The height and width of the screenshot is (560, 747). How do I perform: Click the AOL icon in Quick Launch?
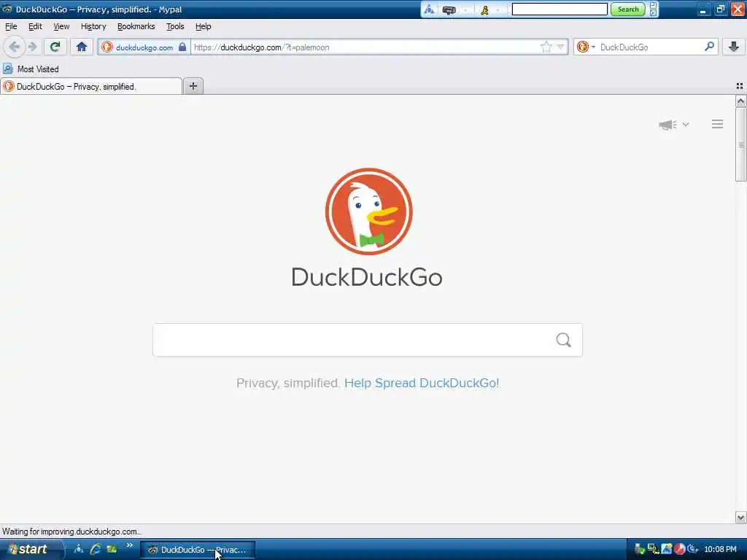point(79,549)
